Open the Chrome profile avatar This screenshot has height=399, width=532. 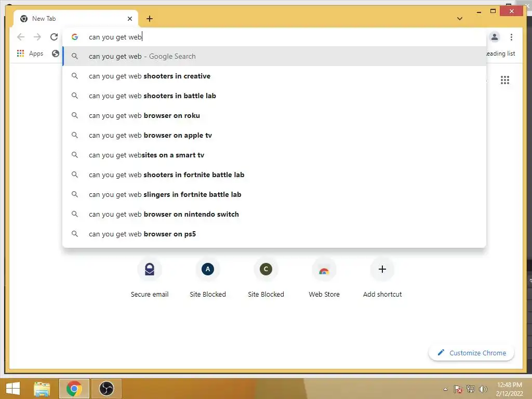click(x=495, y=37)
